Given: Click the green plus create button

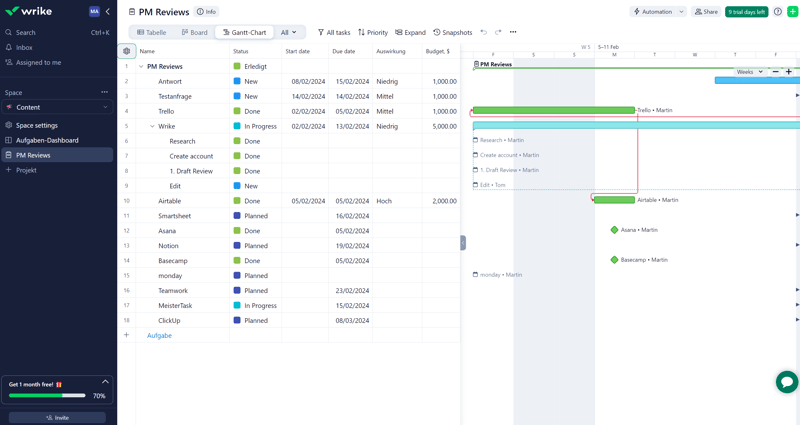Looking at the screenshot, I should pyautogui.click(x=792, y=11).
